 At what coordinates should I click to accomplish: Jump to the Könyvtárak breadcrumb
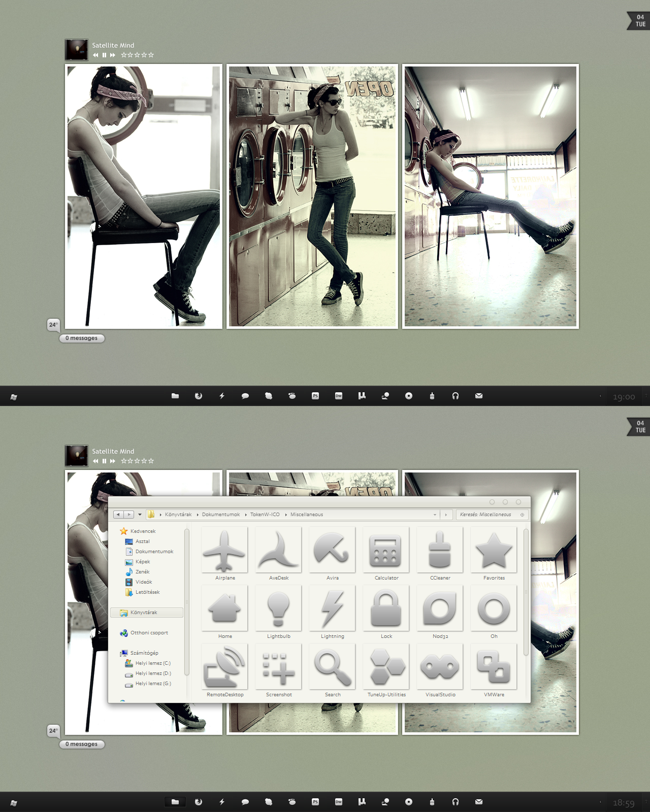tap(178, 515)
